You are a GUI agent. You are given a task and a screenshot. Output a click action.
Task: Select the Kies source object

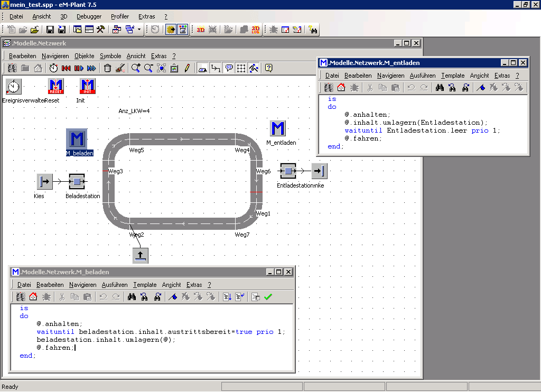click(x=45, y=182)
